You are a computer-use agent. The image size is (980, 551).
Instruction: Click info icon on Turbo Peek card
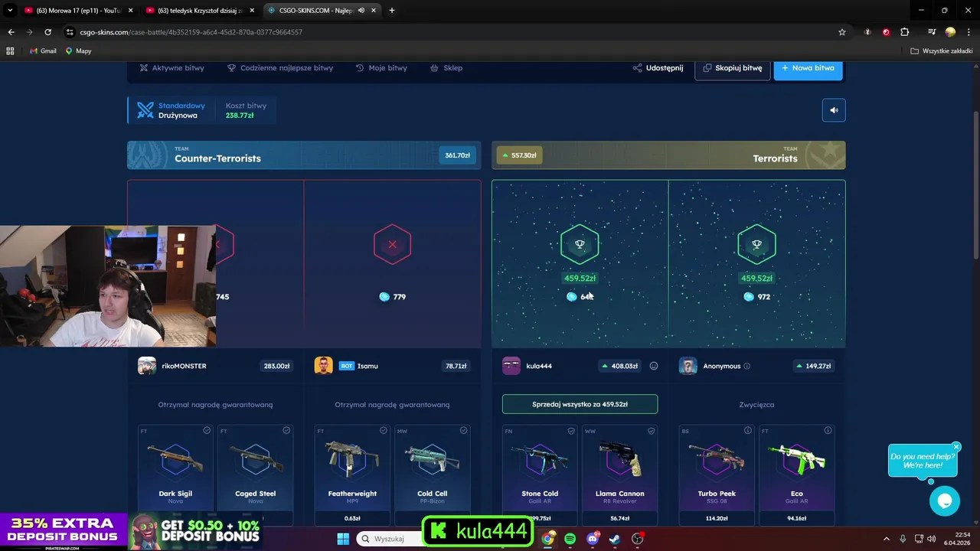click(748, 431)
